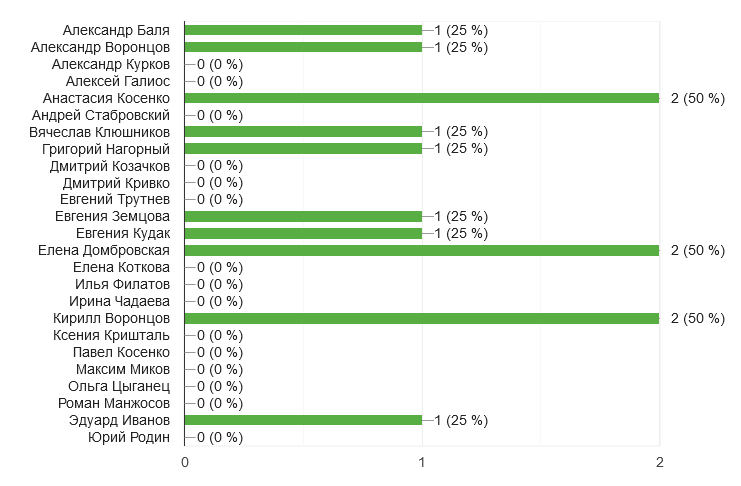Click the Евгения Земцова name label
Screen dimensions: 741x486
point(112,216)
